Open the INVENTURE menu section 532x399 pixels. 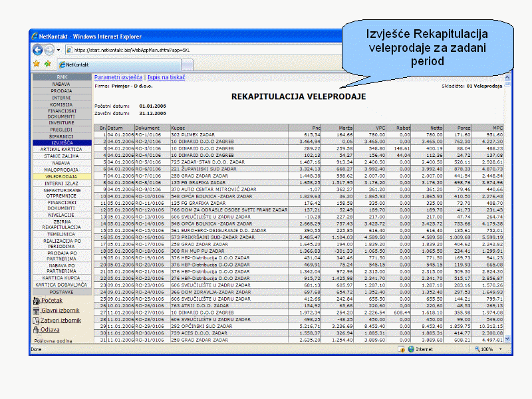[x=61, y=123]
